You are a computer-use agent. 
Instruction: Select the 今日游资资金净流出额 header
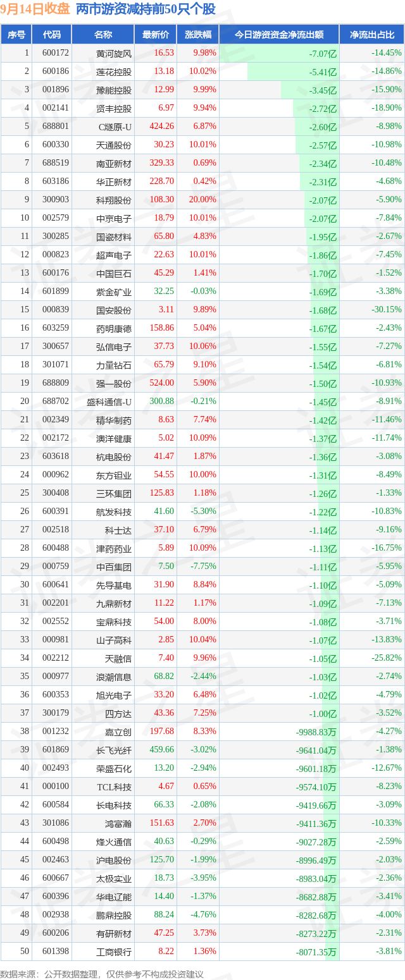pos(279,35)
